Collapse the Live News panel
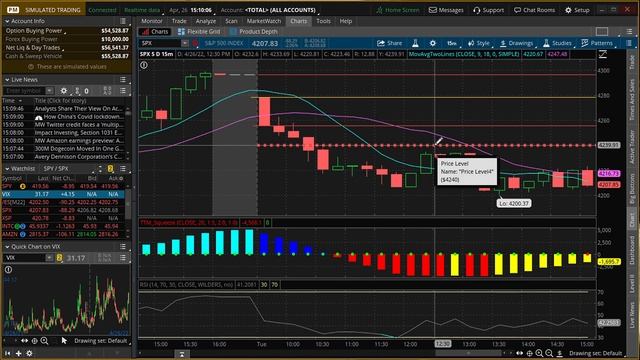This screenshot has height=360, width=640. pos(7,80)
